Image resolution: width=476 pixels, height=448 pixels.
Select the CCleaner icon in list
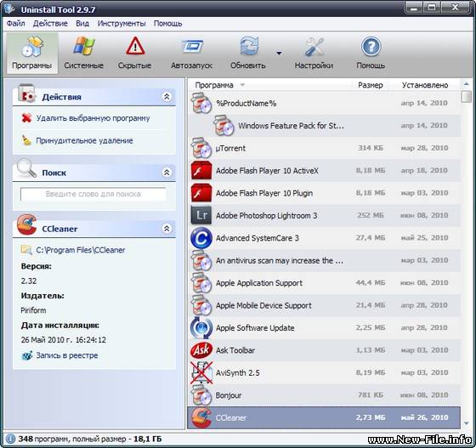(x=201, y=417)
